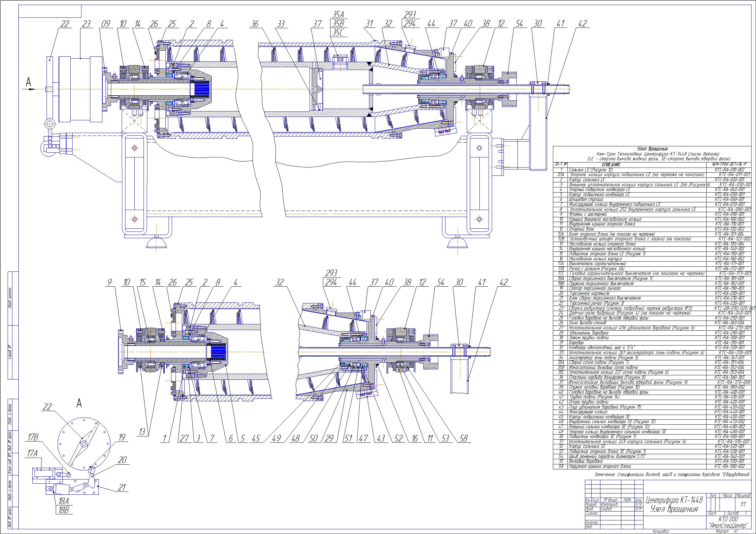Click the callout label "36" in the top view
The width and height of the screenshot is (756, 534).
pyautogui.click(x=254, y=24)
